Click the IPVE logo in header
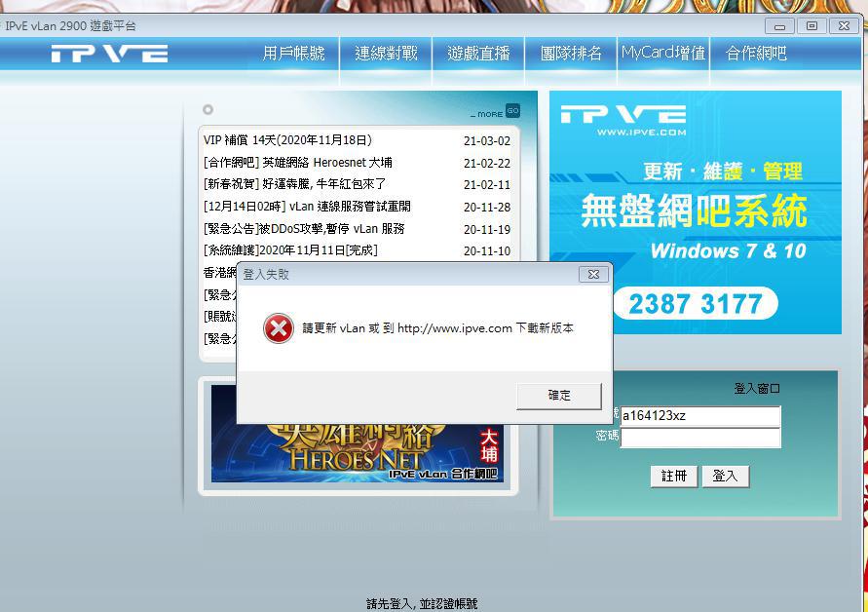 pyautogui.click(x=110, y=54)
